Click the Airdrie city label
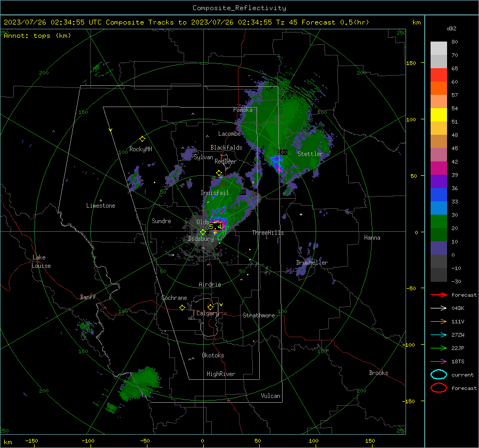 pyautogui.click(x=210, y=284)
